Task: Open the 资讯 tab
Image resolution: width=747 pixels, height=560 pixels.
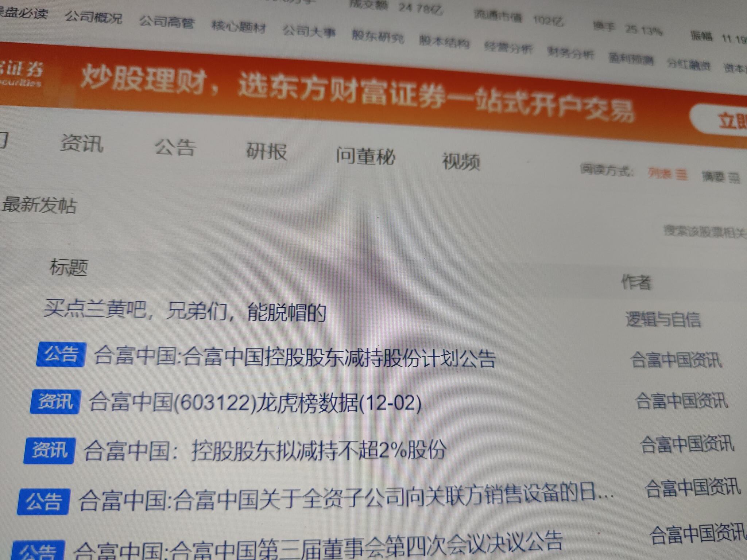Action: click(x=82, y=143)
